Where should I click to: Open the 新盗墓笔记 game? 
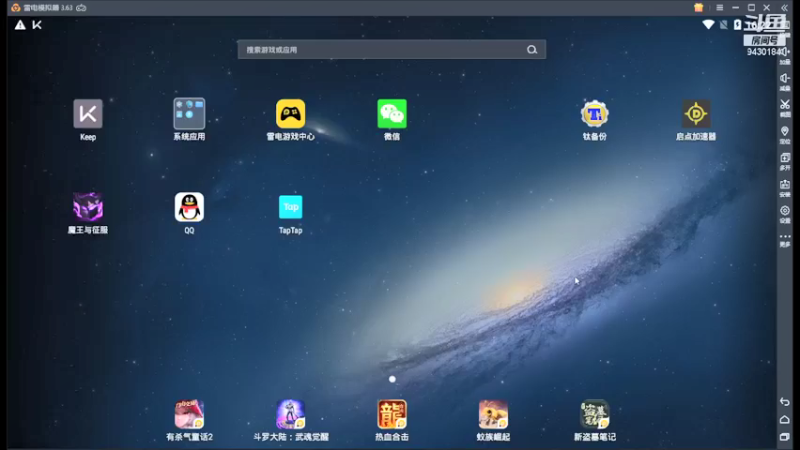coord(594,414)
